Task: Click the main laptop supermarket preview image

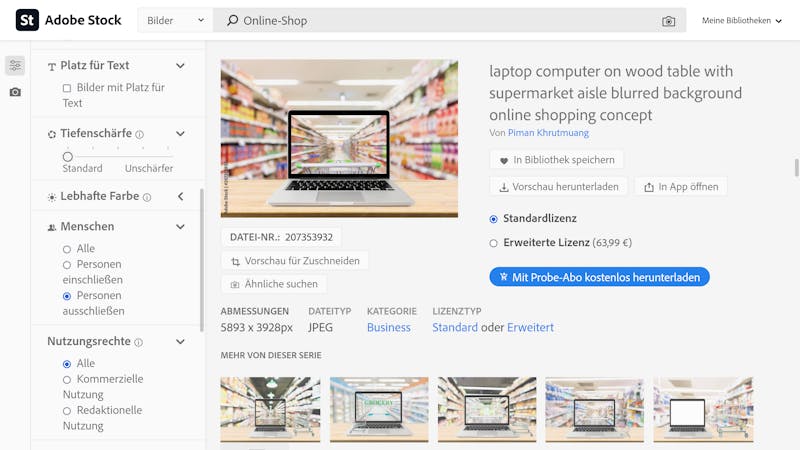Action: point(339,138)
